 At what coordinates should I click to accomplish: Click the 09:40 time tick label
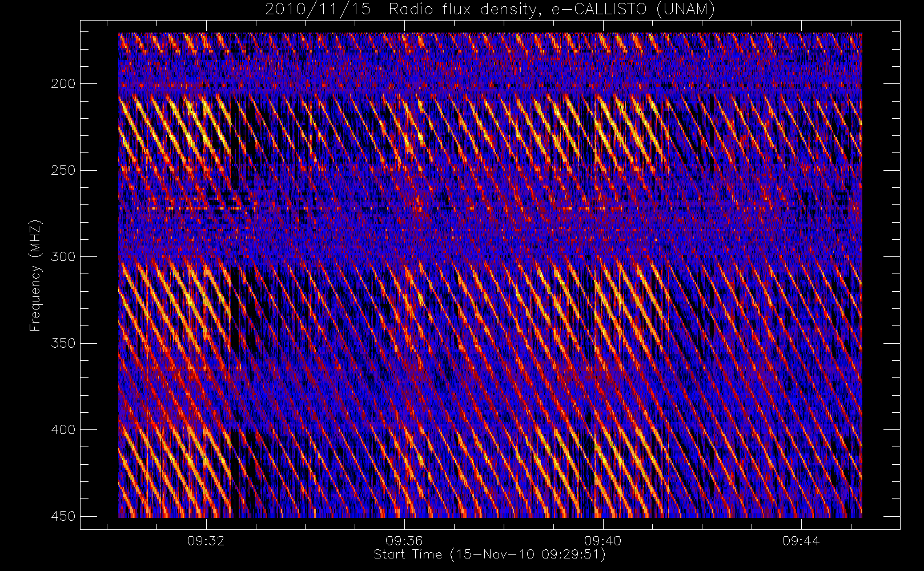[602, 541]
